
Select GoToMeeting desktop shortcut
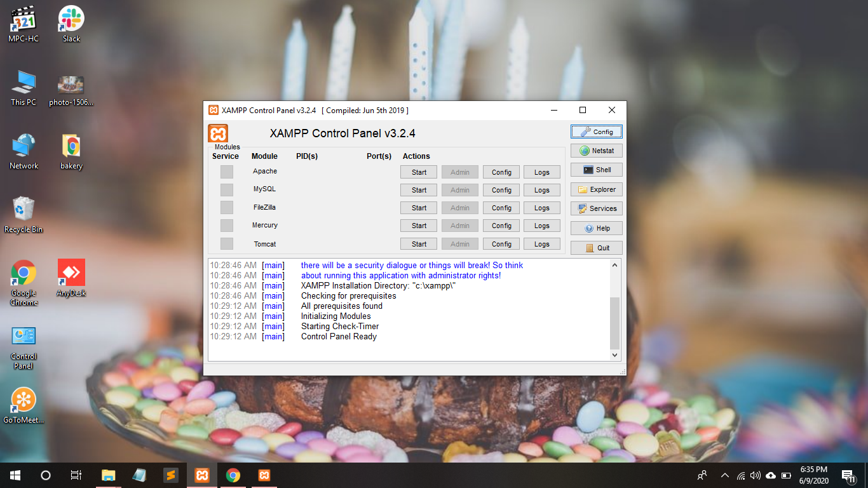(x=24, y=405)
